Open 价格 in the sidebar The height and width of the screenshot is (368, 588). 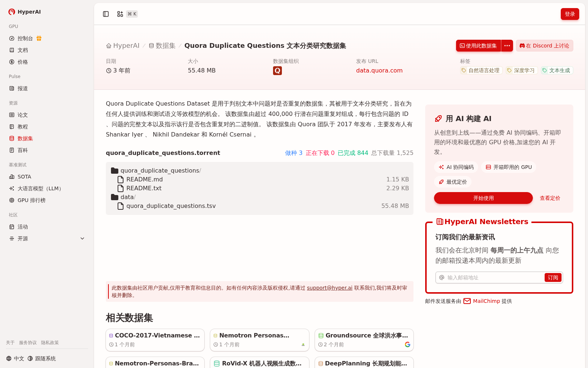pos(47,62)
